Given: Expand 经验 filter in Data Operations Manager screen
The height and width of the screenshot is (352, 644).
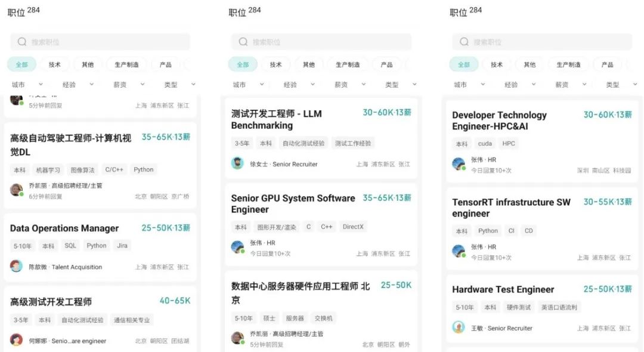Looking at the screenshot, I should pos(78,85).
